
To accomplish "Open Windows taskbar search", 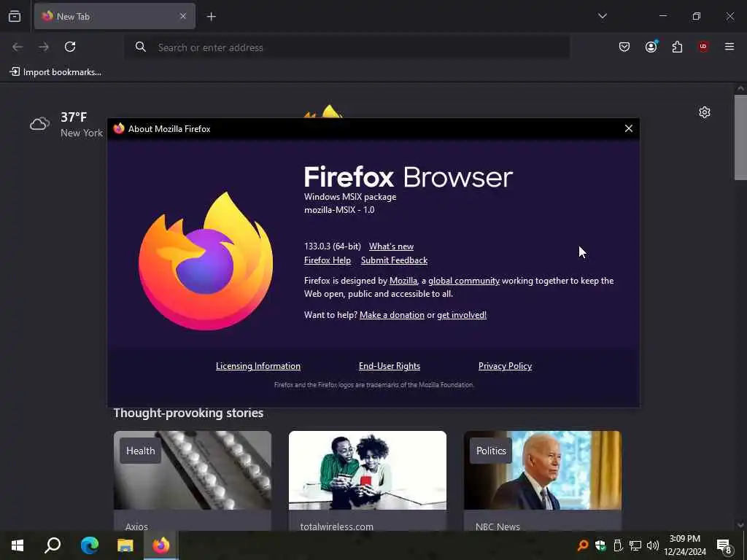I will [x=53, y=545].
